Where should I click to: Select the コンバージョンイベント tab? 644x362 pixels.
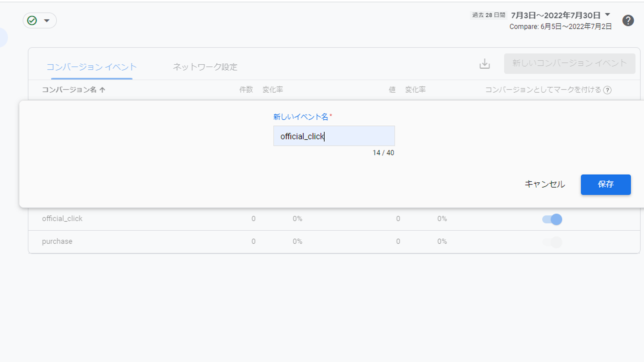tap(92, 67)
